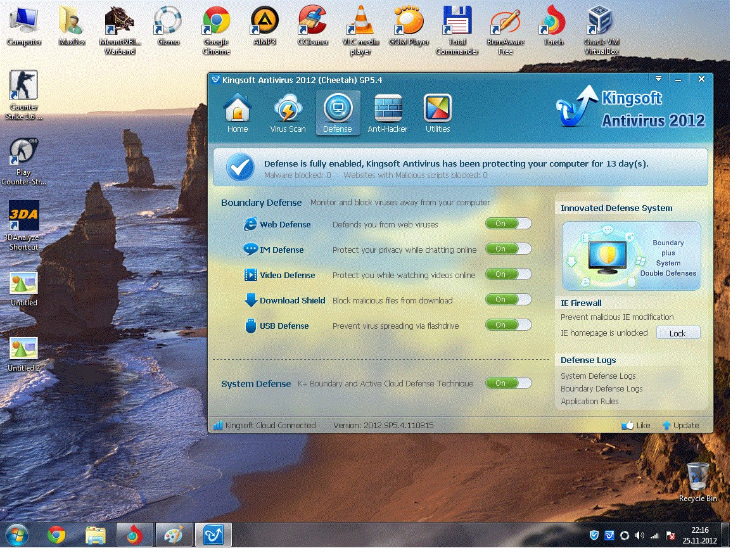Image resolution: width=745 pixels, height=560 pixels.
Task: Disable the Video Defense switch
Action: click(508, 274)
